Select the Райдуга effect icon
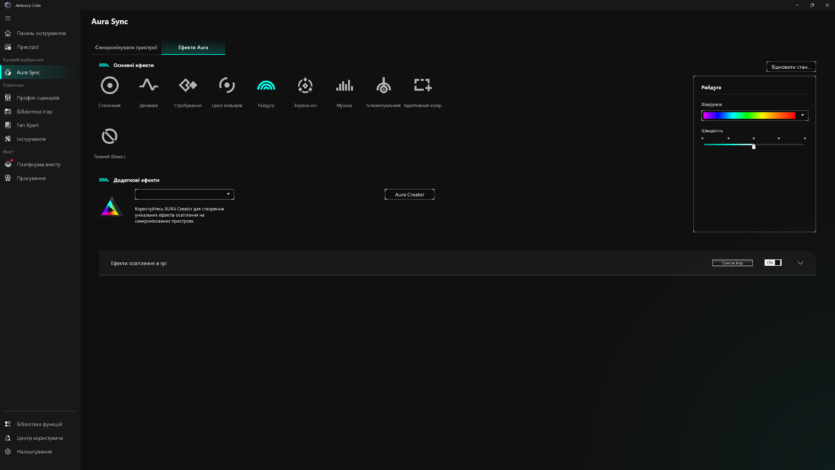This screenshot has width=835, height=470. pyautogui.click(x=266, y=86)
